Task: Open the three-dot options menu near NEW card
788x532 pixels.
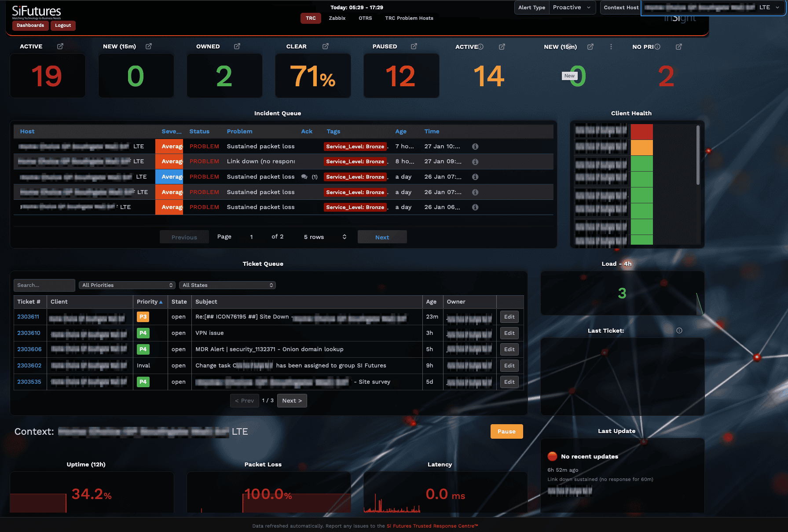Action: pyautogui.click(x=611, y=47)
